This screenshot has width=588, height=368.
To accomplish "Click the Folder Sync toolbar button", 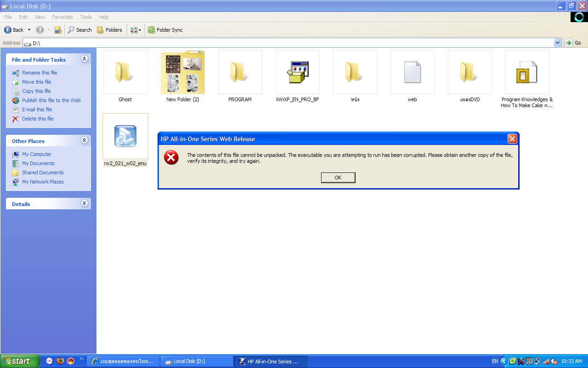I will coord(165,30).
